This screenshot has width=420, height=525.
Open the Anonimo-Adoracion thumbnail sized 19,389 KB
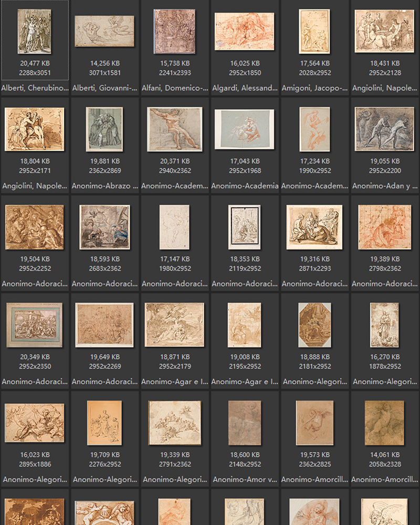(x=384, y=227)
